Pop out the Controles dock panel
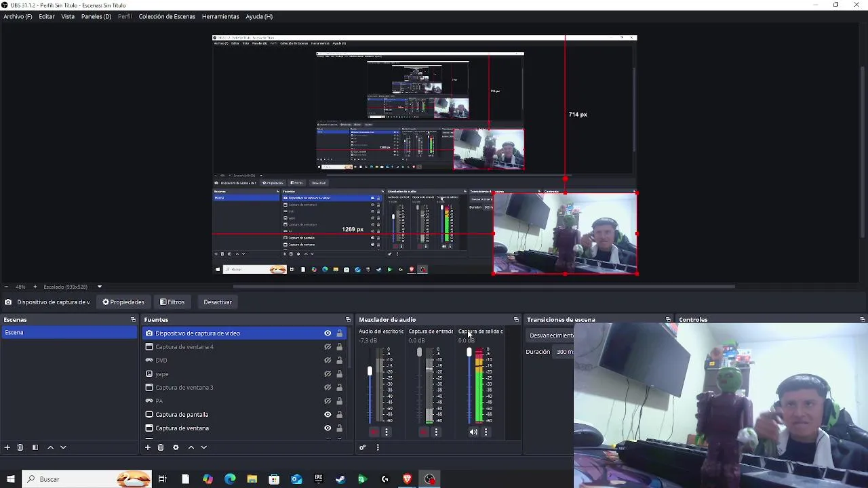868x488 pixels. click(862, 320)
